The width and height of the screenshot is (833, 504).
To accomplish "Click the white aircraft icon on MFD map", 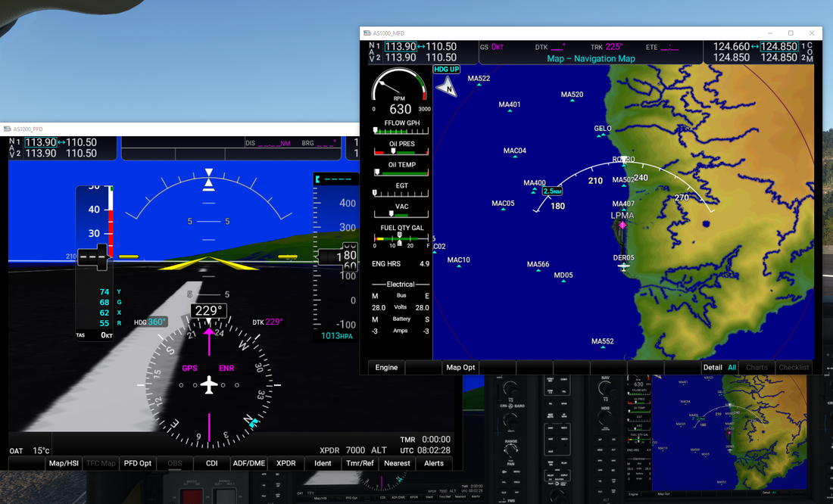I will pos(623,266).
